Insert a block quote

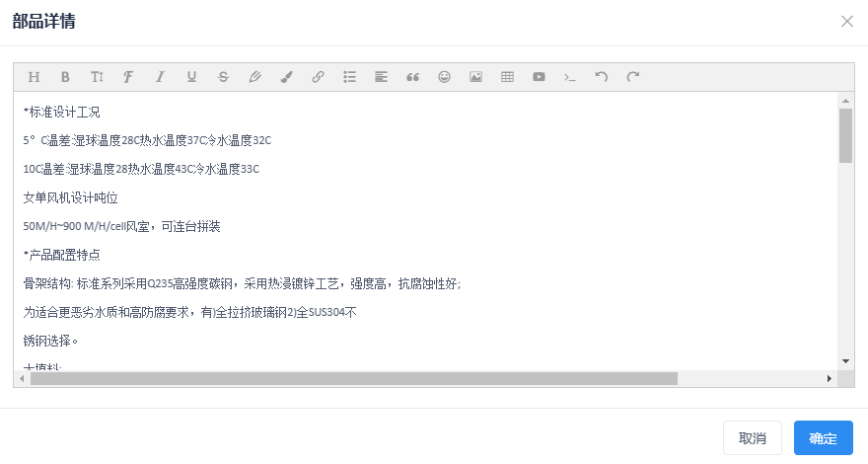click(x=412, y=77)
